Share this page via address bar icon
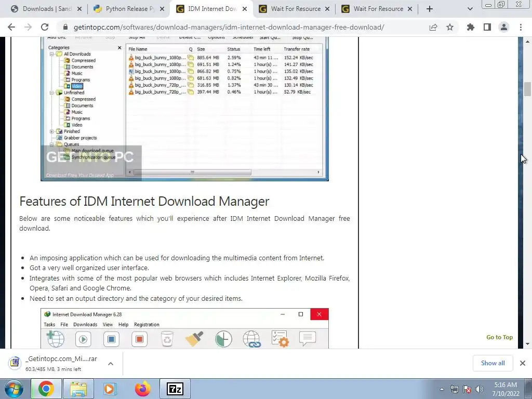532x399 pixels. (x=433, y=27)
